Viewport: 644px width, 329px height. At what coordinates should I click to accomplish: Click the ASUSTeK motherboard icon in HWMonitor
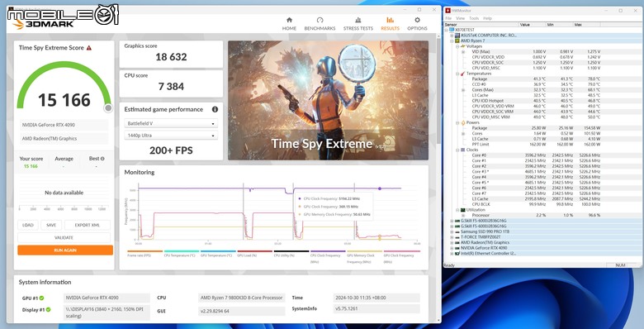[x=457, y=36]
